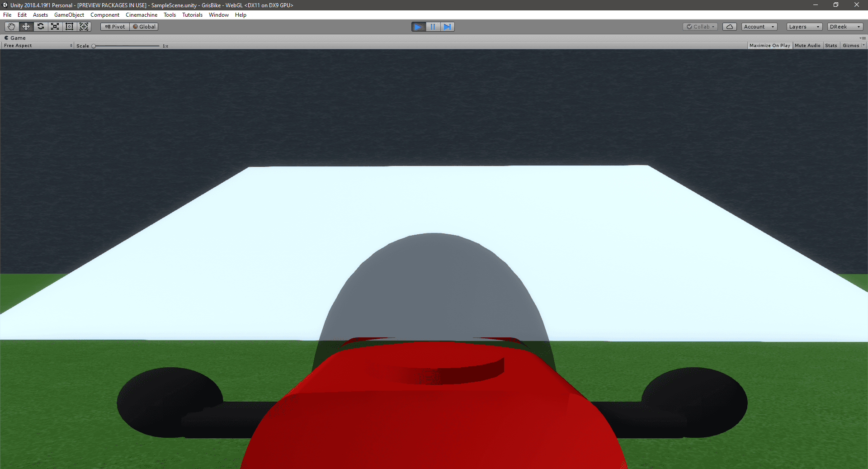The width and height of the screenshot is (868, 469).
Task: Click the Pause button
Action: click(x=433, y=27)
